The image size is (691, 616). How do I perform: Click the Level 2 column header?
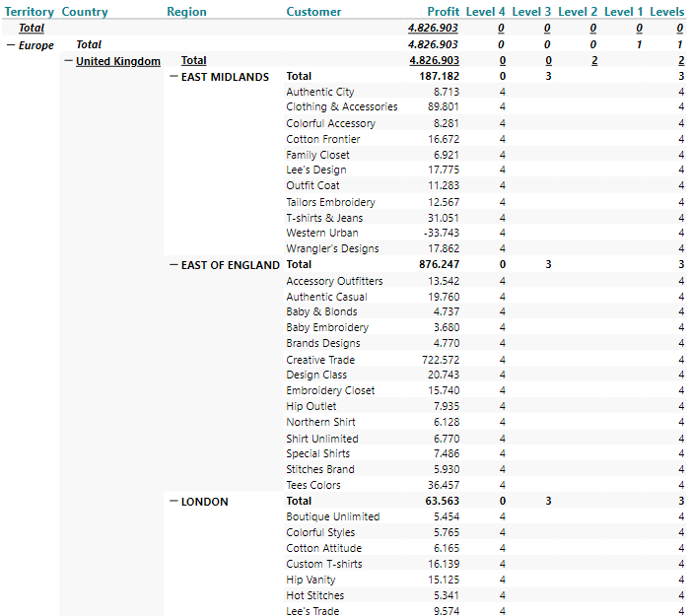(x=578, y=12)
